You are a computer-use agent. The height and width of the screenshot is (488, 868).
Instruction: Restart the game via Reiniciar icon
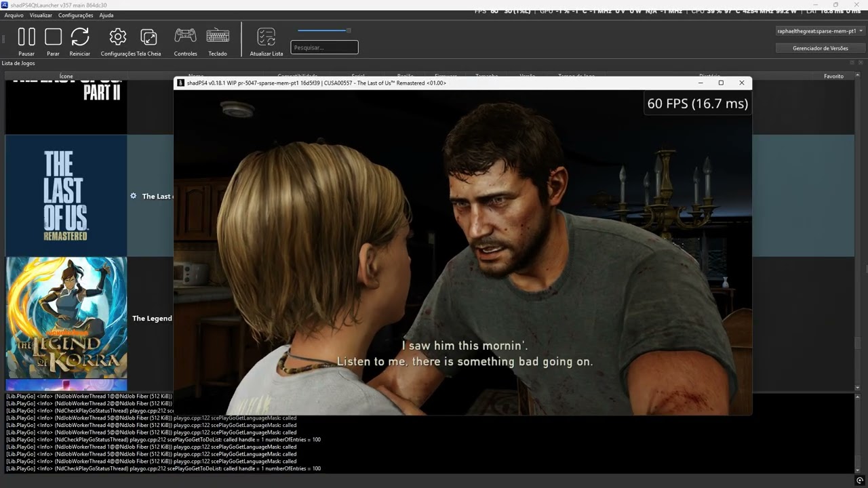[80, 37]
